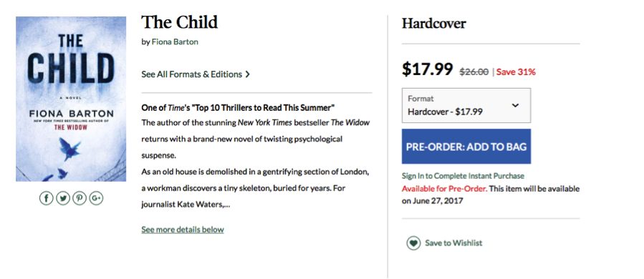Follow the See more details below link
644x279 pixels.
[183, 230]
